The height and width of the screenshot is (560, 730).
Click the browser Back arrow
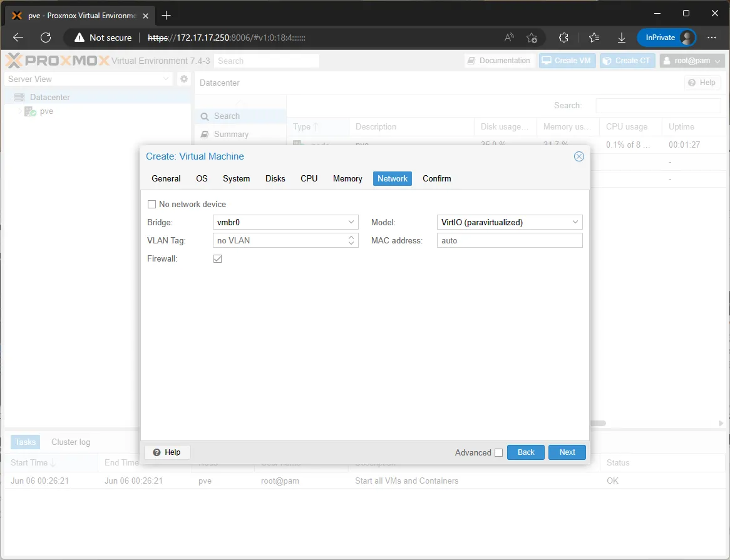[18, 38]
